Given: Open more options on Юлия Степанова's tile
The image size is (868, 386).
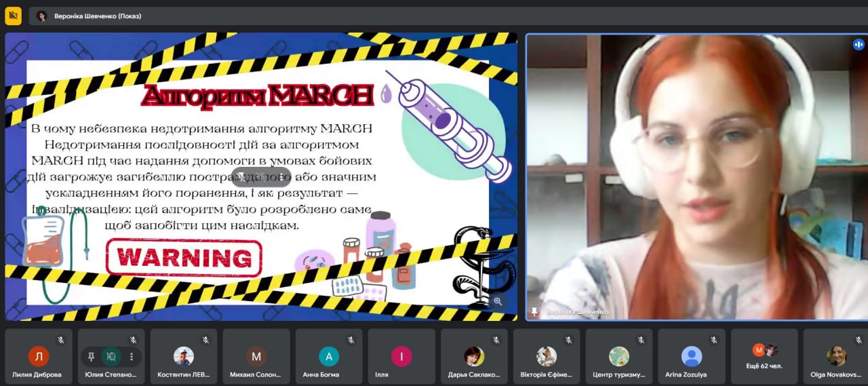Looking at the screenshot, I should (132, 356).
